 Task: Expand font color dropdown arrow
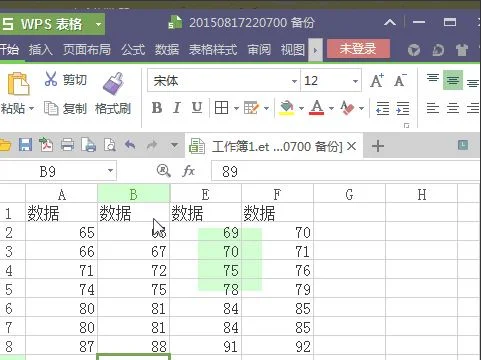click(x=331, y=108)
